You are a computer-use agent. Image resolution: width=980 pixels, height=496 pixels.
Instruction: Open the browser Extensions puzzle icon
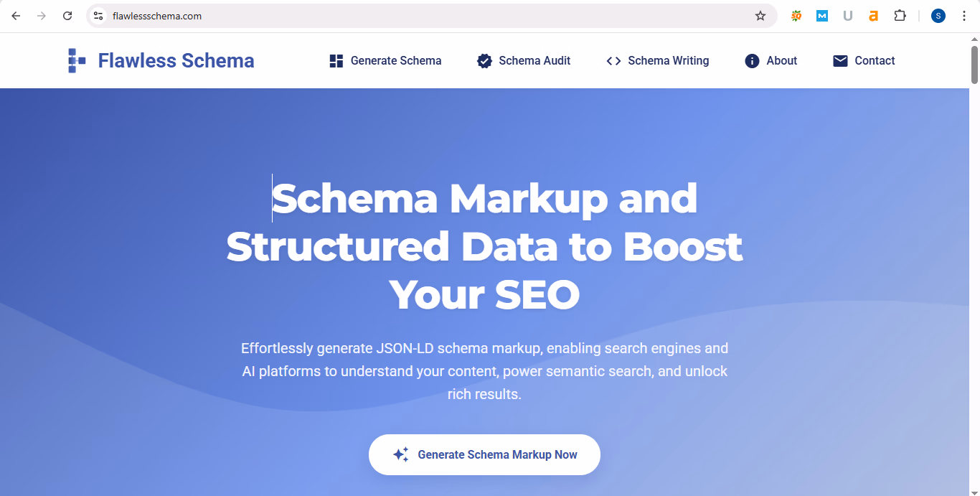pyautogui.click(x=900, y=16)
